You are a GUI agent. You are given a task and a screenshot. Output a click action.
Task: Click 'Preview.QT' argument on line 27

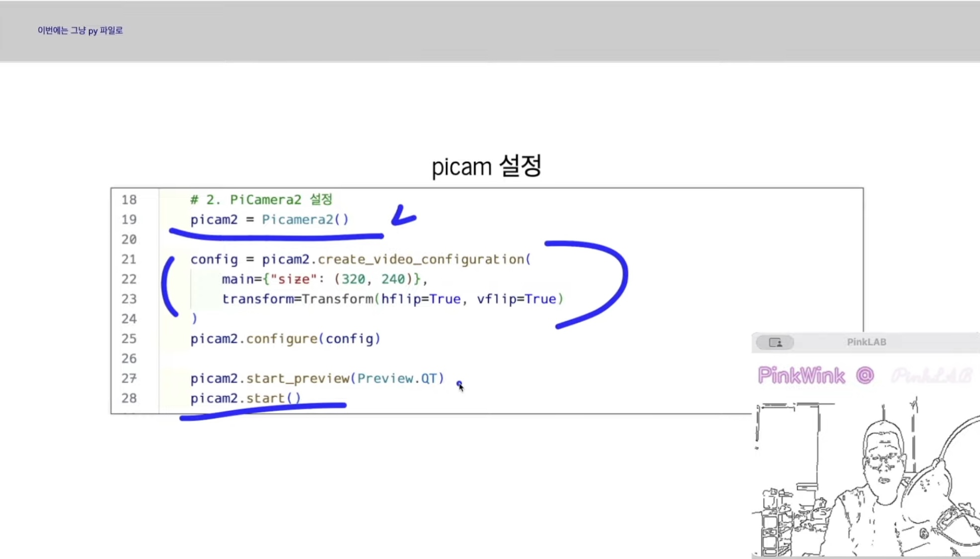tap(396, 379)
